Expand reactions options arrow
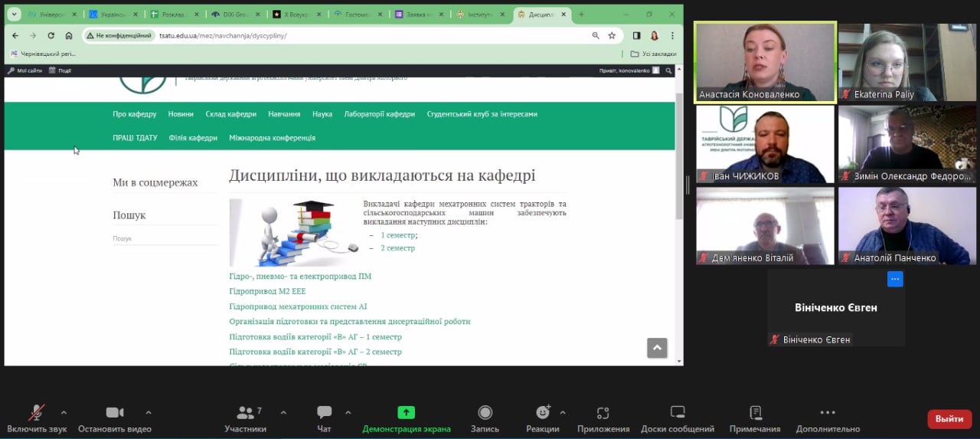The image size is (980, 439). (563, 412)
